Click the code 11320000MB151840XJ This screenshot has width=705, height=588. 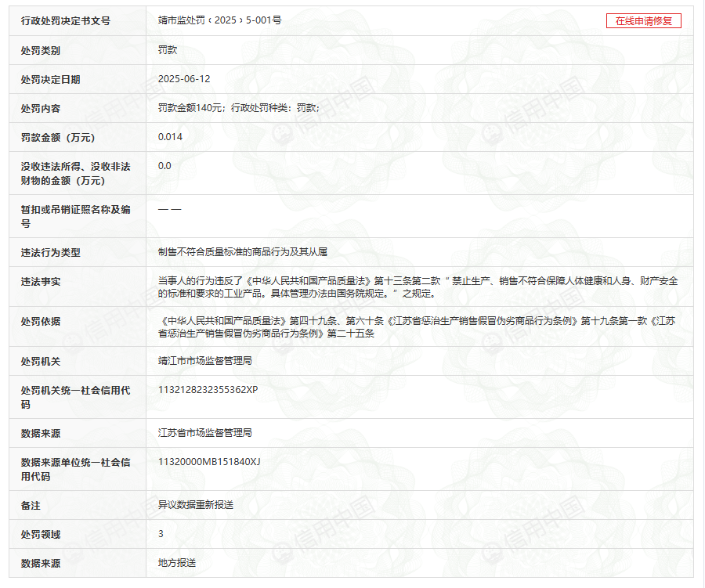(209, 462)
